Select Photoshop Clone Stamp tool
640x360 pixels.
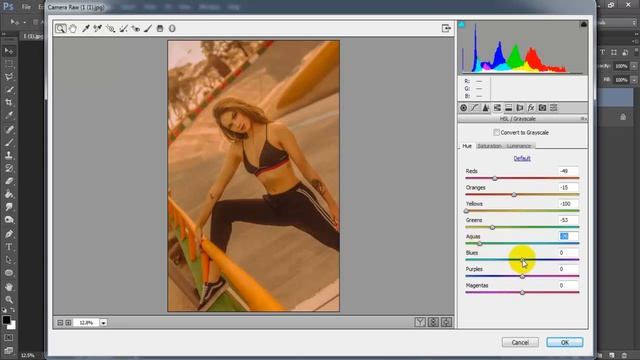point(9,155)
